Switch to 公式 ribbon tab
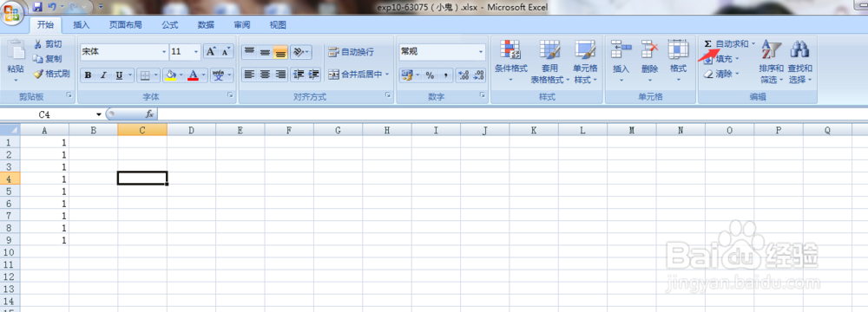This screenshot has height=312, width=868. 169,25
